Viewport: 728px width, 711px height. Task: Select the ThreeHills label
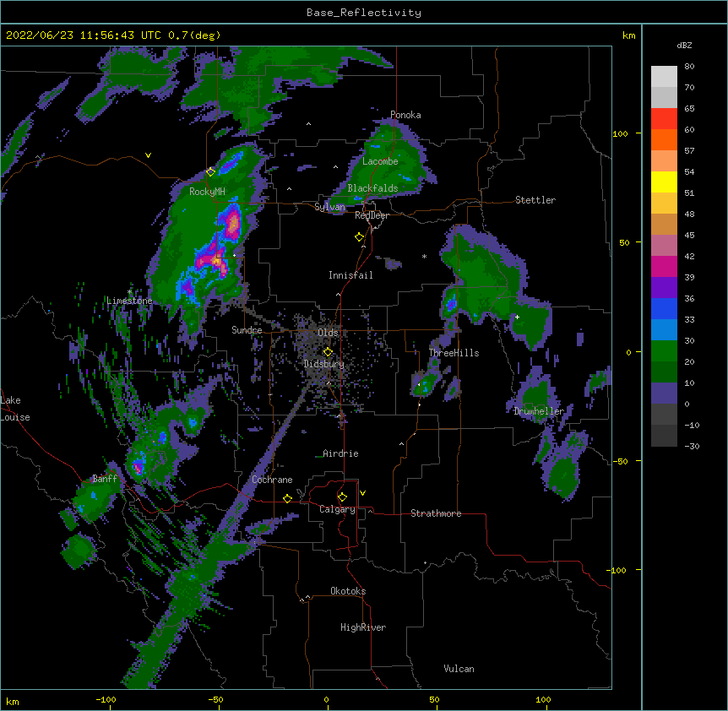coord(454,353)
